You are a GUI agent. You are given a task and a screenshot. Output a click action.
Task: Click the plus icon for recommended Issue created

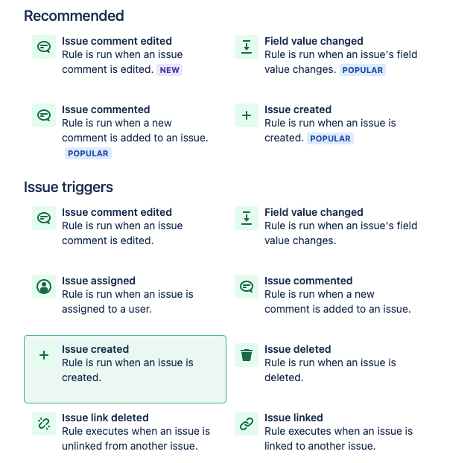click(247, 115)
